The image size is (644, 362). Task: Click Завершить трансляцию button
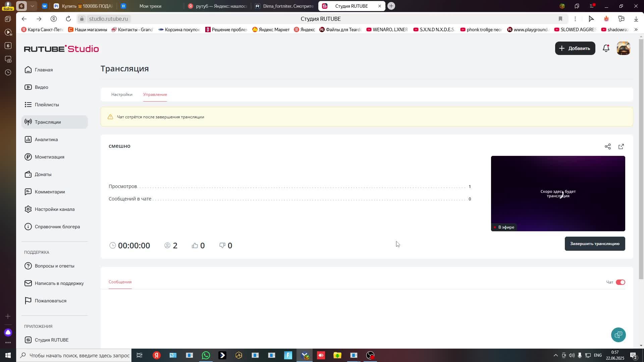(595, 244)
